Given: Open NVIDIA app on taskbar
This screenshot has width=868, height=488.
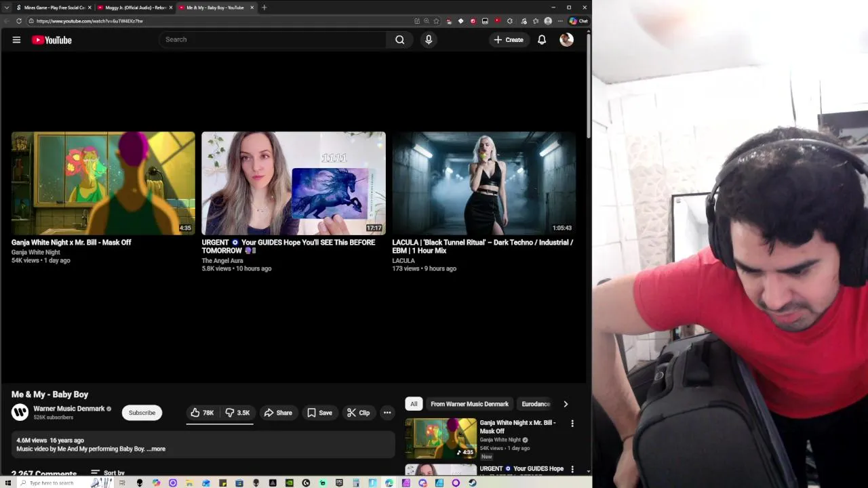Looking at the screenshot, I should (290, 483).
